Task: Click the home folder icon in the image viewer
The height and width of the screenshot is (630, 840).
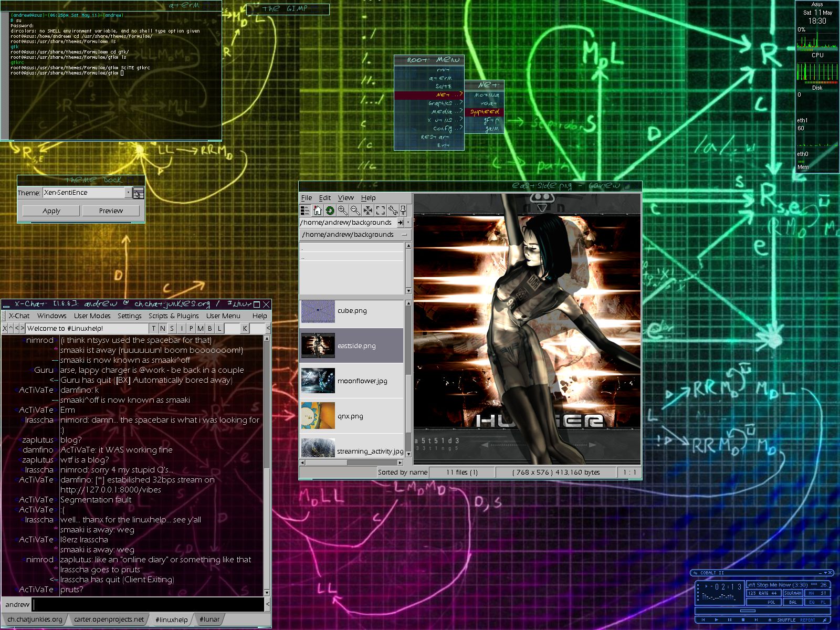Action: point(317,211)
